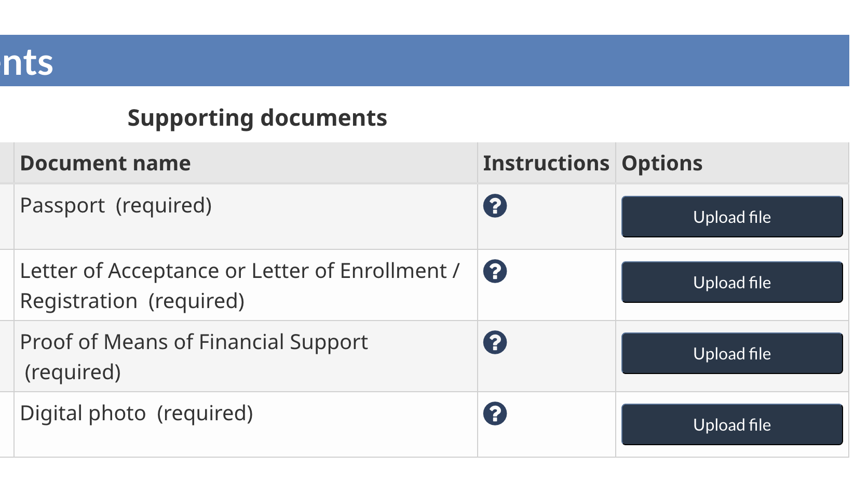Upload a file for Passport
The height and width of the screenshot is (480, 868).
[x=731, y=217]
